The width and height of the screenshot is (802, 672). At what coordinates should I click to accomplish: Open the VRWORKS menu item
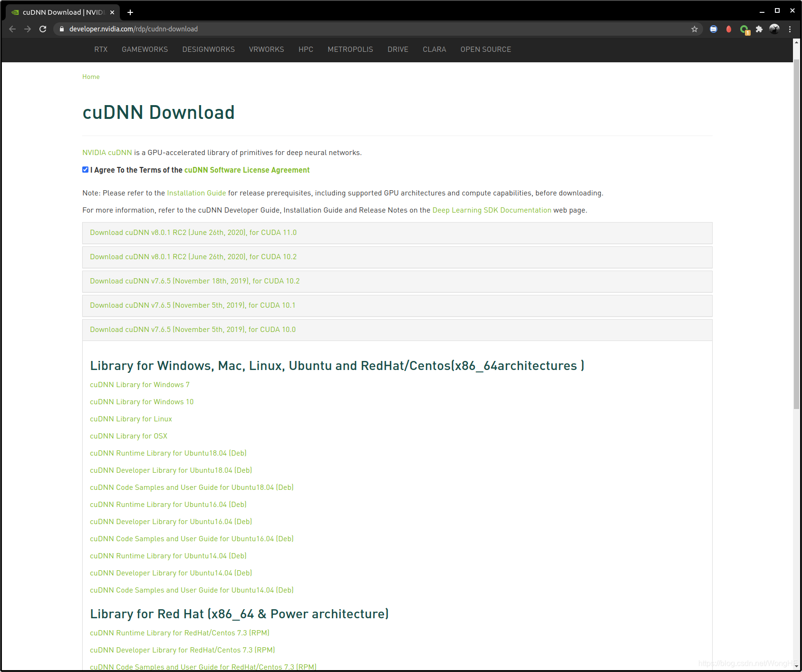click(x=267, y=49)
